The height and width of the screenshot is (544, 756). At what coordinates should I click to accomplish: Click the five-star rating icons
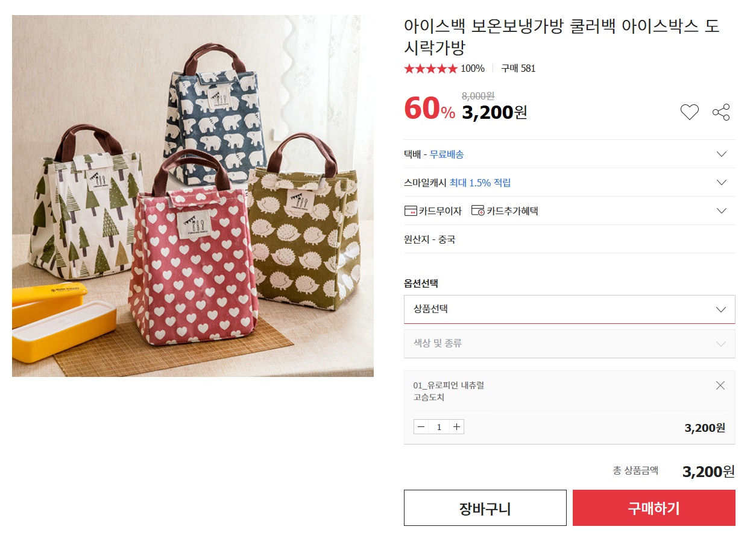coord(431,69)
